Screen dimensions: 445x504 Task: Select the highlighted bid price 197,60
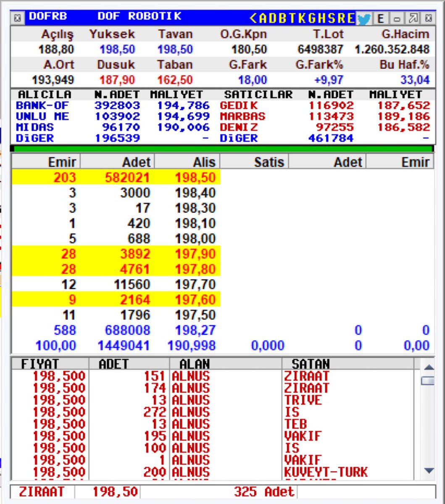[x=195, y=299]
